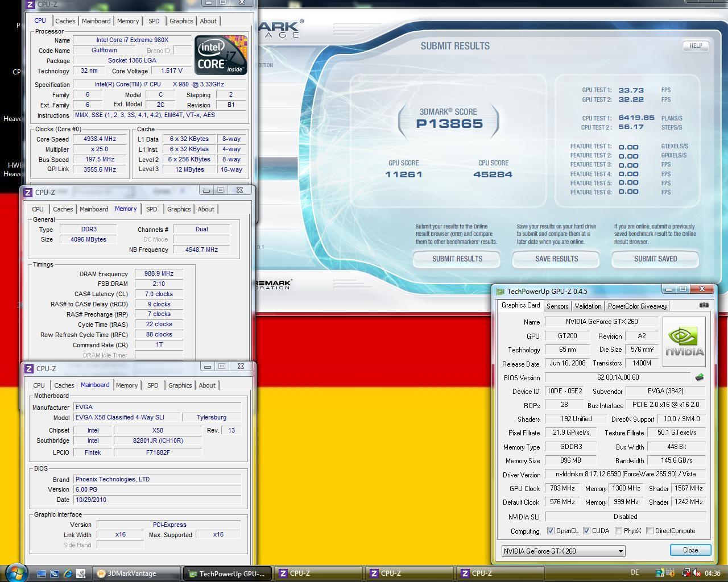Click the mainboard model EVGA X58 Classified field
Image resolution: width=728 pixels, height=582 pixels.
coord(127,418)
